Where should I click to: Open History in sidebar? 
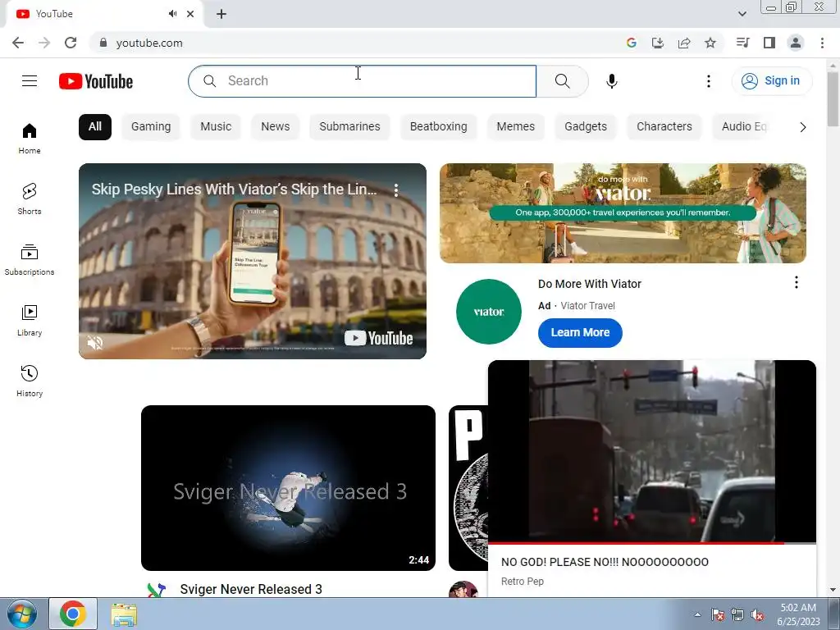click(x=30, y=381)
